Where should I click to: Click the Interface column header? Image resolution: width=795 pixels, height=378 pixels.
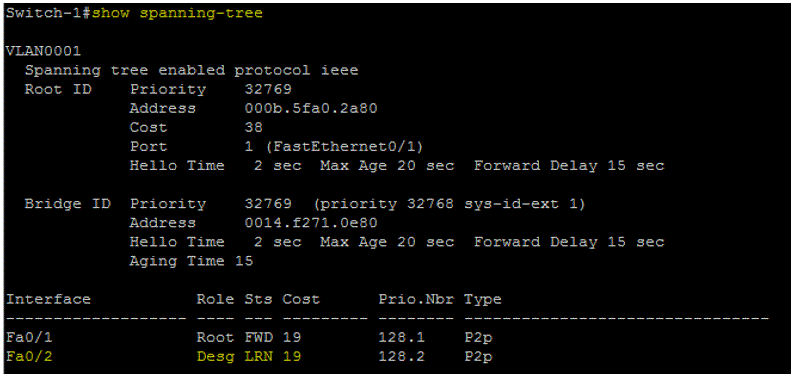pyautogui.click(x=48, y=299)
